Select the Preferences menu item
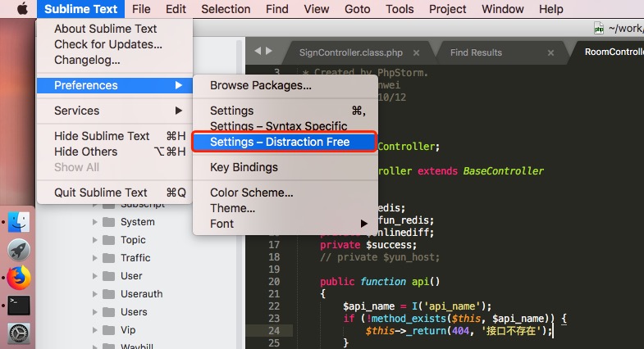The width and height of the screenshot is (644, 349). tap(115, 85)
